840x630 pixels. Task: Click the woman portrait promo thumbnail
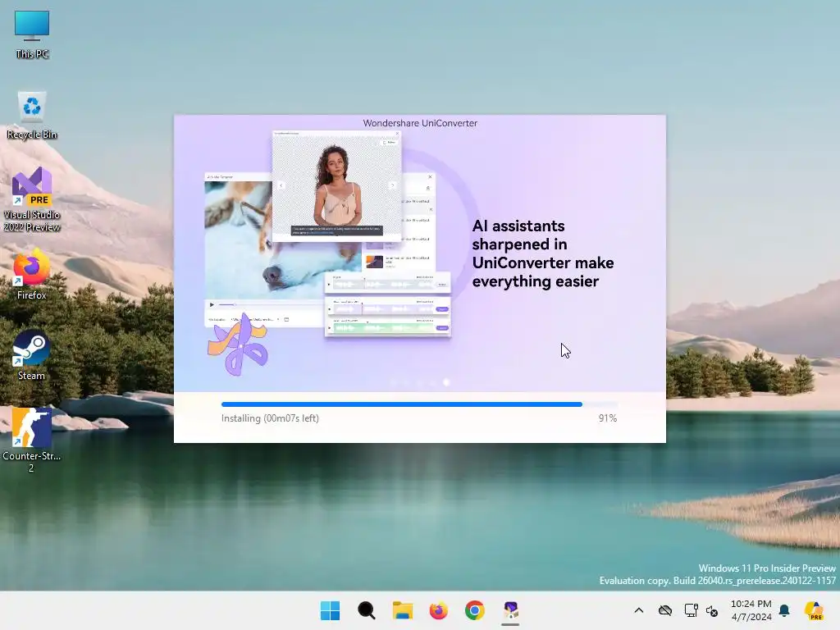[x=337, y=185]
